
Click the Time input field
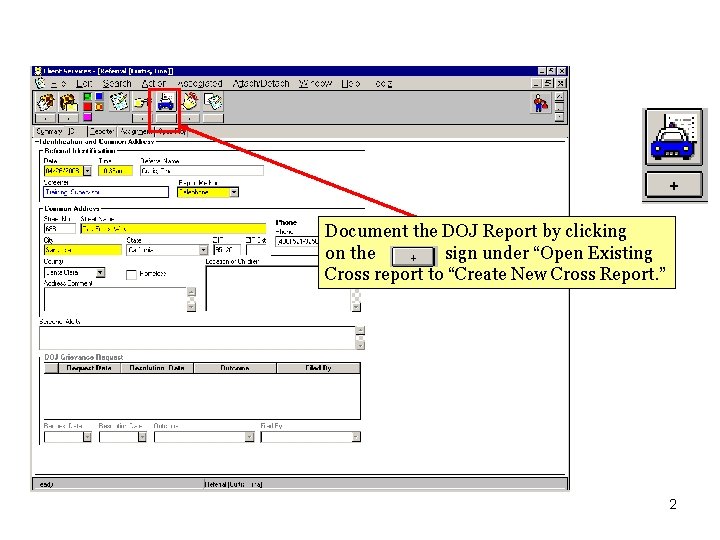(115, 171)
